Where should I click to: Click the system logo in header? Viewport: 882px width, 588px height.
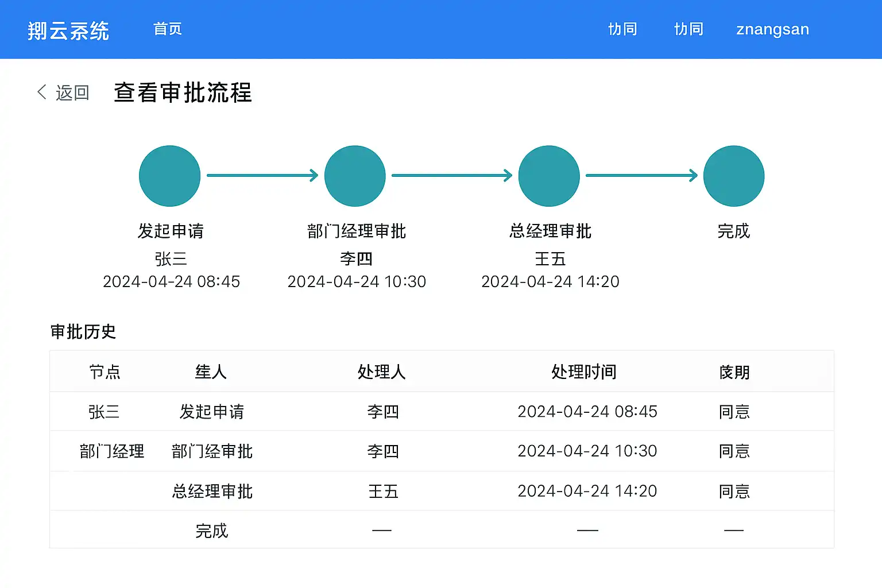click(68, 30)
